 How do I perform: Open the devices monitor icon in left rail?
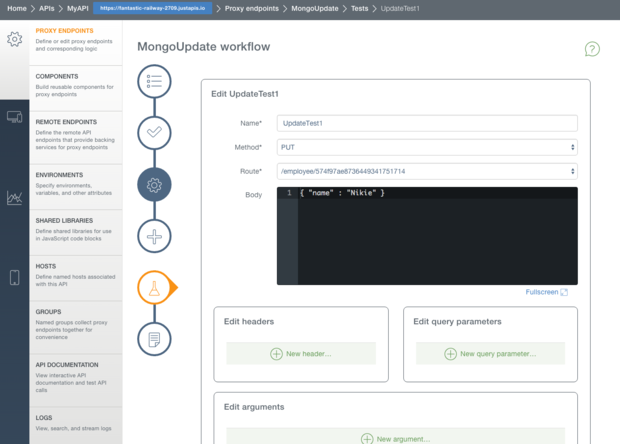(x=15, y=117)
